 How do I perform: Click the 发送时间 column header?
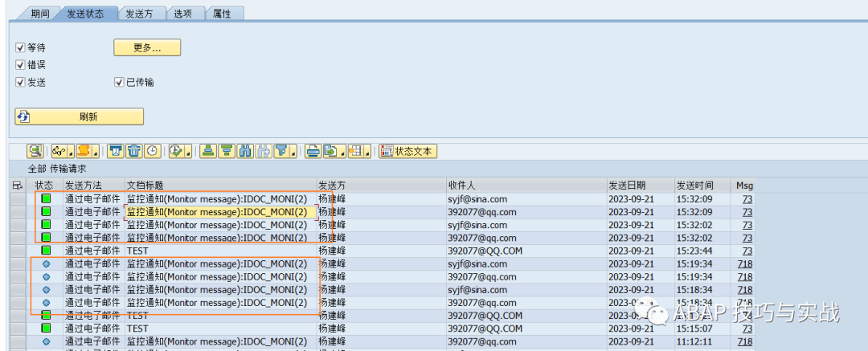tap(702, 186)
